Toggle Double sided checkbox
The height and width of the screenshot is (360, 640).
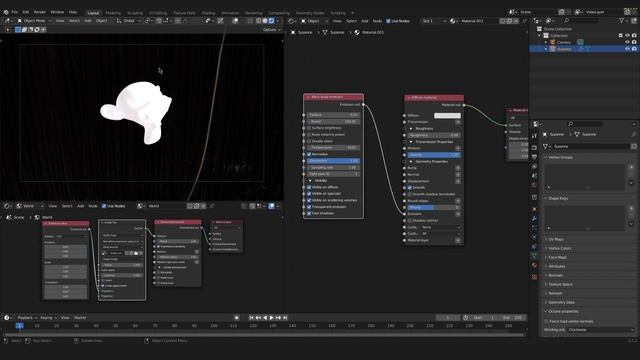point(309,141)
